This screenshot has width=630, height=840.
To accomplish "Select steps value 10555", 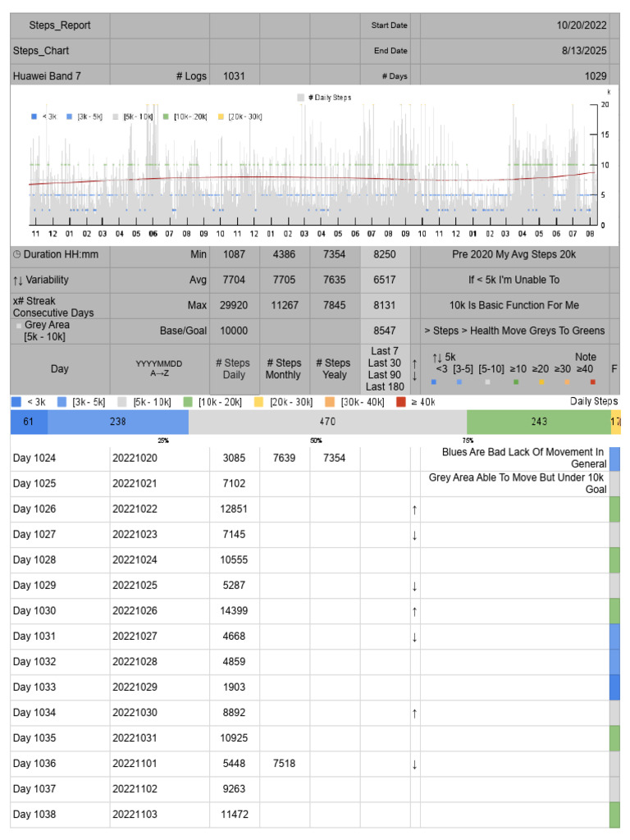I will pos(234,560).
